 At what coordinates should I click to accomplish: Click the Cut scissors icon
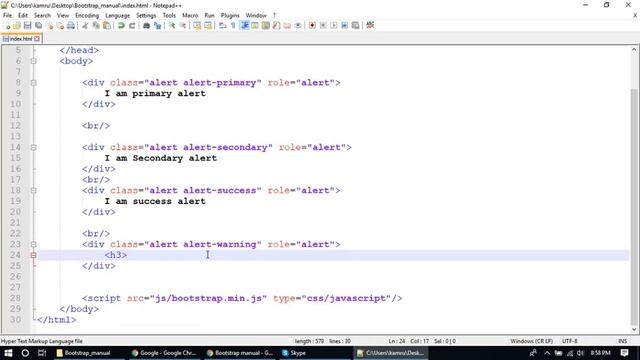85,25
